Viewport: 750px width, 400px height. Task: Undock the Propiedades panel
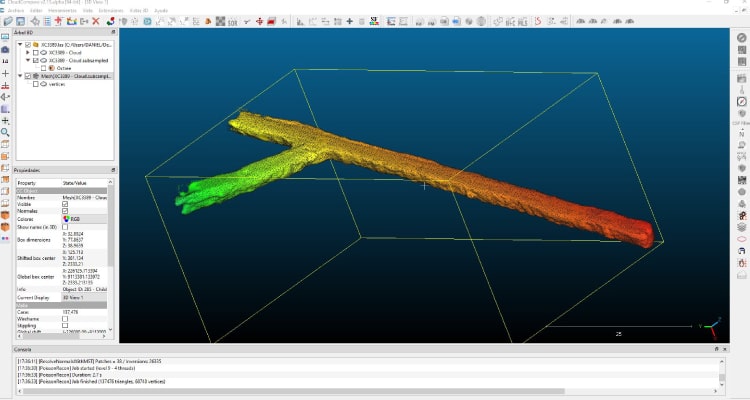pos(113,170)
